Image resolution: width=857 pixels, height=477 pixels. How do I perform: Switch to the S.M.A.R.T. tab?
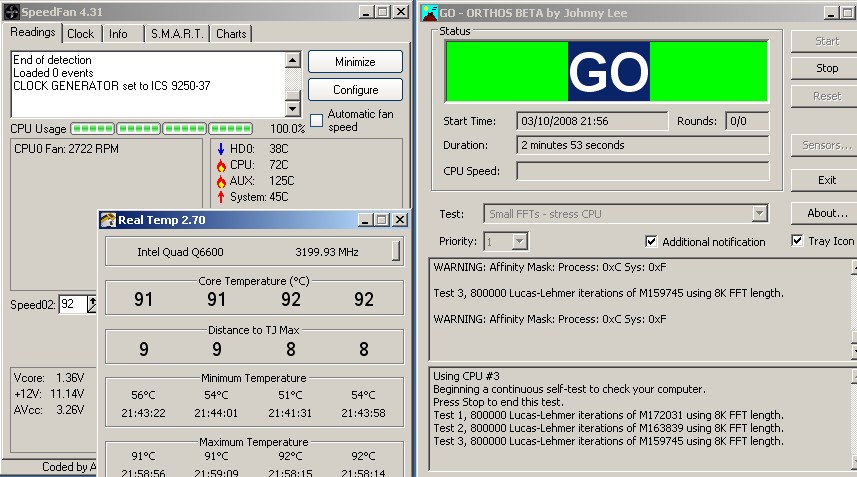[176, 34]
